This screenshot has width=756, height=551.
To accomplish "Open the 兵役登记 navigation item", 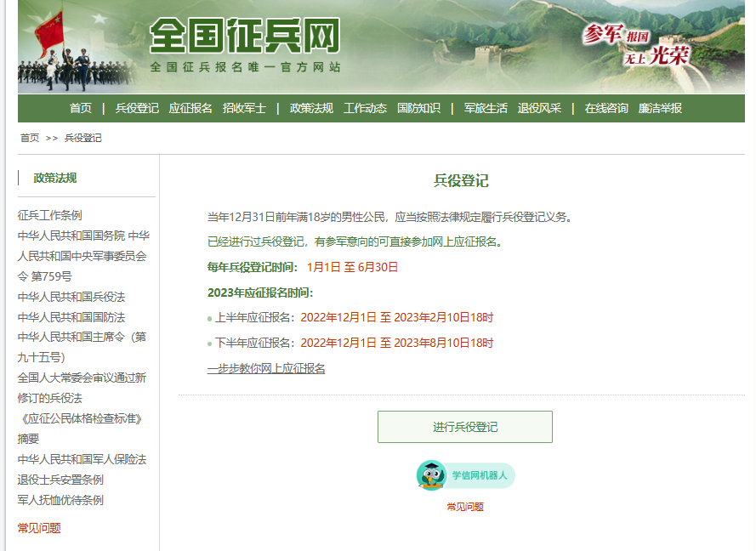I will click(137, 108).
